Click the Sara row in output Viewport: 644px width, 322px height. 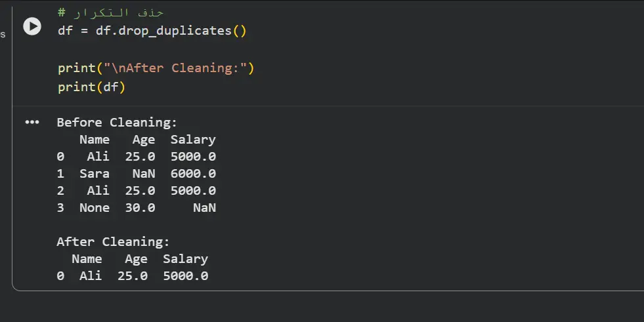[95, 174]
